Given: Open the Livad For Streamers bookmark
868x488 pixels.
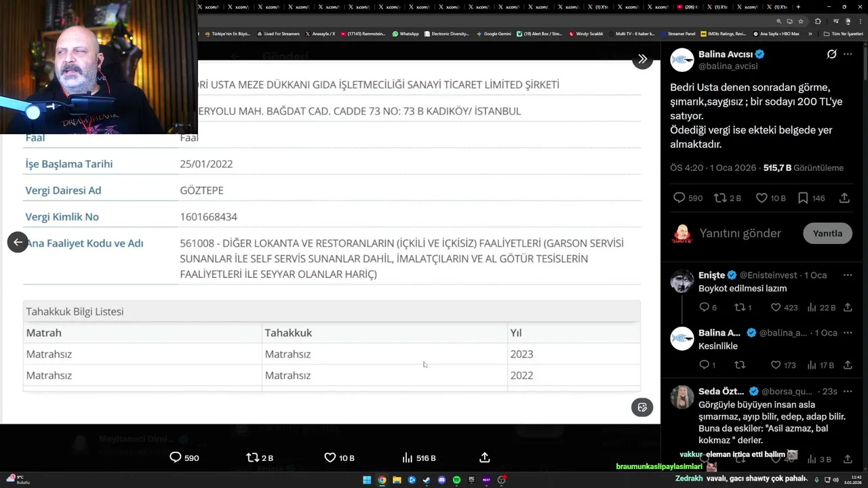Looking at the screenshot, I should click(x=279, y=33).
